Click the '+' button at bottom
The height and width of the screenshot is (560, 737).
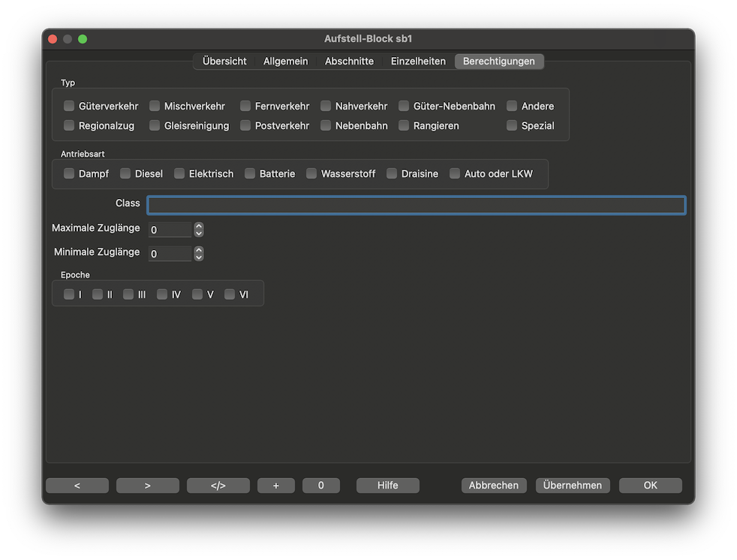[x=276, y=486]
